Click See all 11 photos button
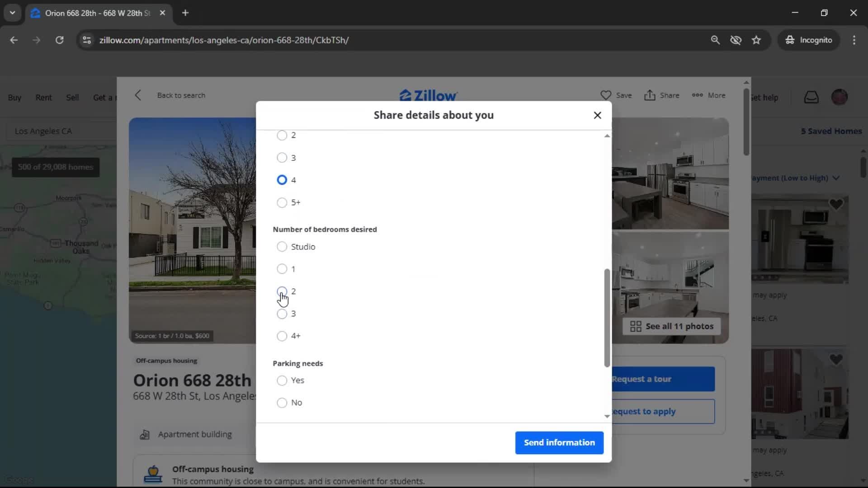 (671, 326)
